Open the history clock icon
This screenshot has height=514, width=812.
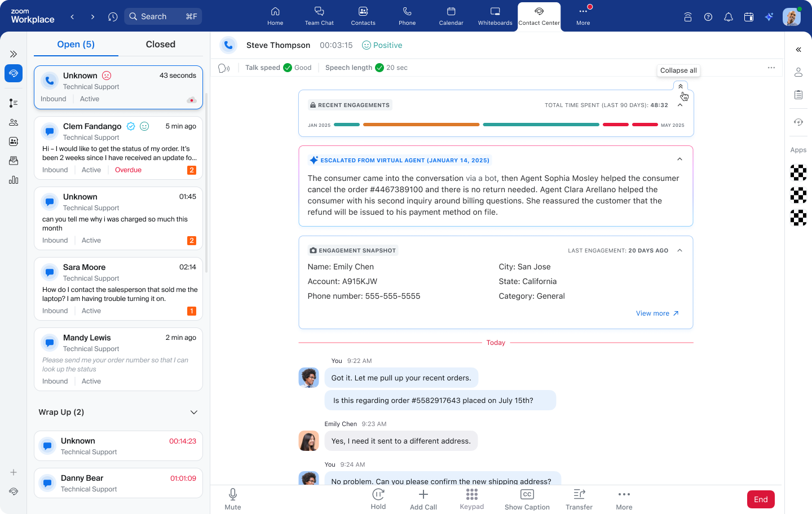(x=113, y=17)
